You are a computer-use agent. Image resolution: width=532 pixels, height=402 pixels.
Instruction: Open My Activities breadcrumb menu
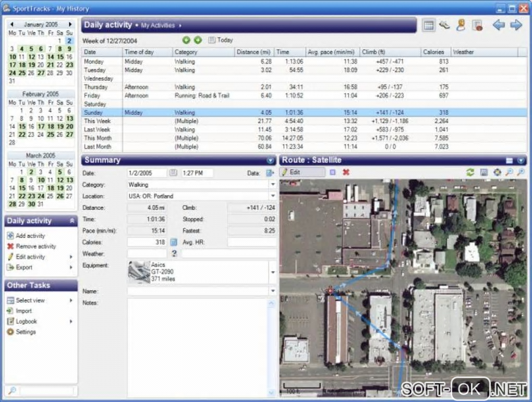(161, 26)
